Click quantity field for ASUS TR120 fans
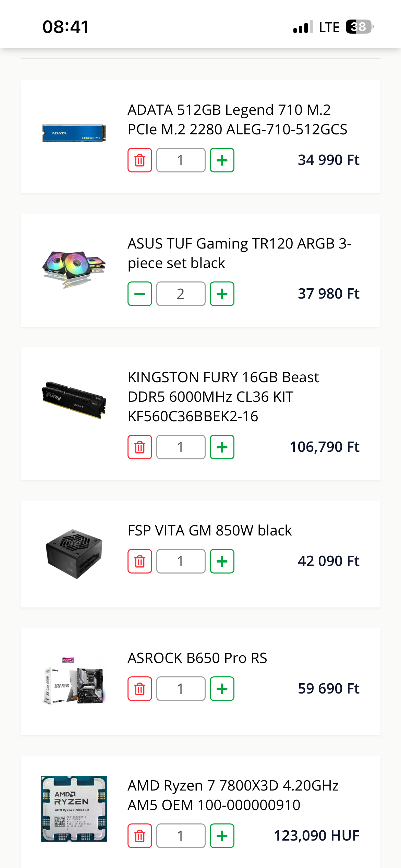Screen dimensions: 401x868 coord(181,294)
